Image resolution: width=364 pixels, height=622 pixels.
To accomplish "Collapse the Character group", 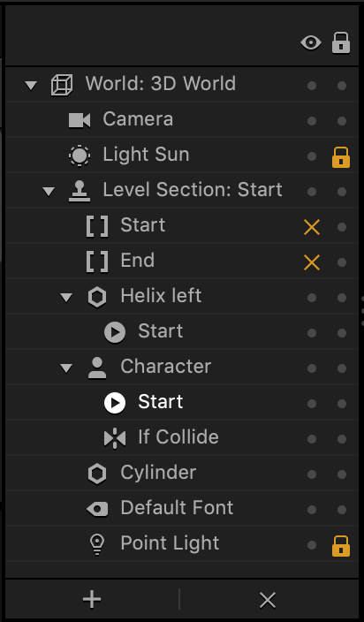I will [66, 368].
